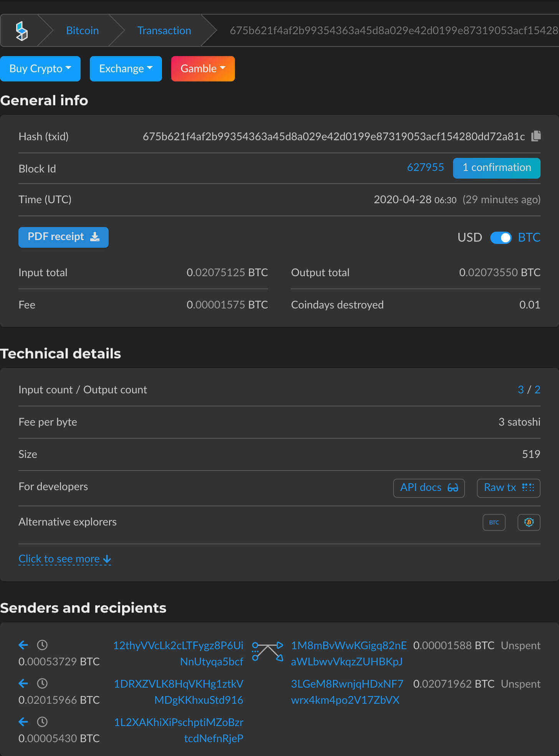View the Raw tx data

point(508,488)
